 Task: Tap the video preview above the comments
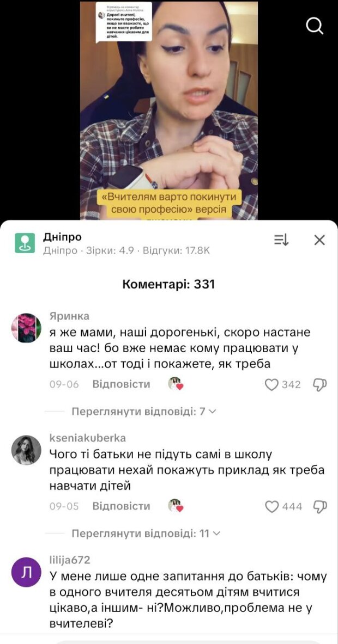click(169, 111)
